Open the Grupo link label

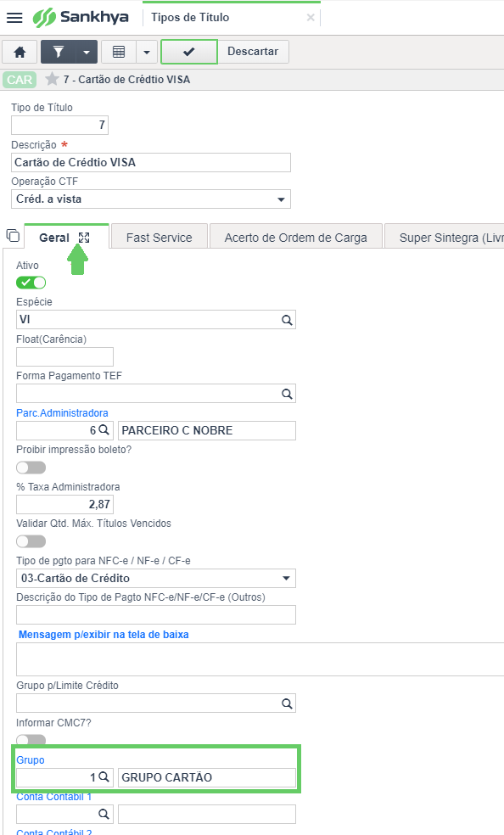31,760
